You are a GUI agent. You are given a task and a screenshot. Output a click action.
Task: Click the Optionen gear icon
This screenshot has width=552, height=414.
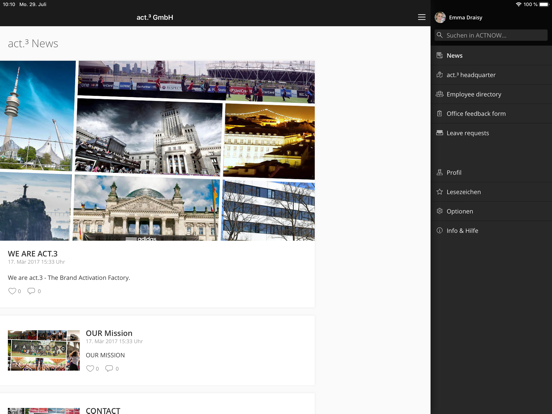pos(439,211)
